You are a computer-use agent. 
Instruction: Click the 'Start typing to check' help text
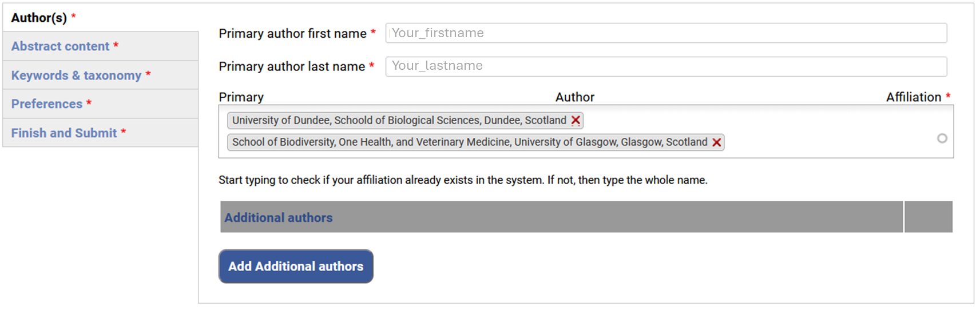point(462,180)
